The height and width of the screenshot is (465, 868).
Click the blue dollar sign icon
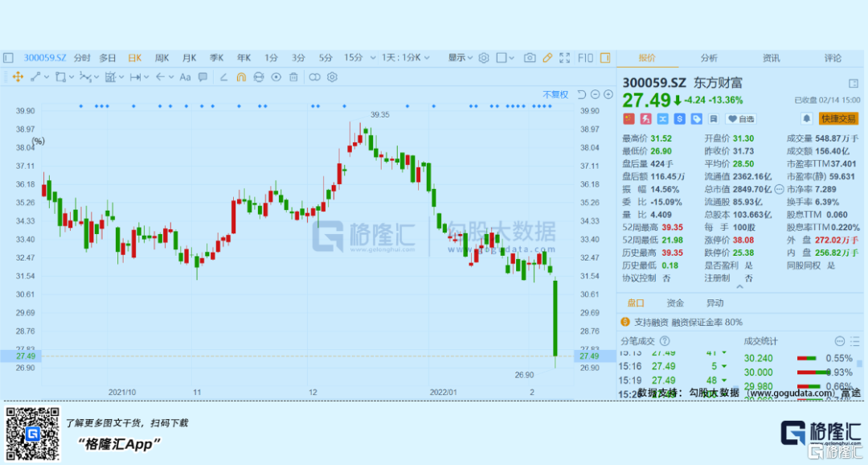coord(680,118)
